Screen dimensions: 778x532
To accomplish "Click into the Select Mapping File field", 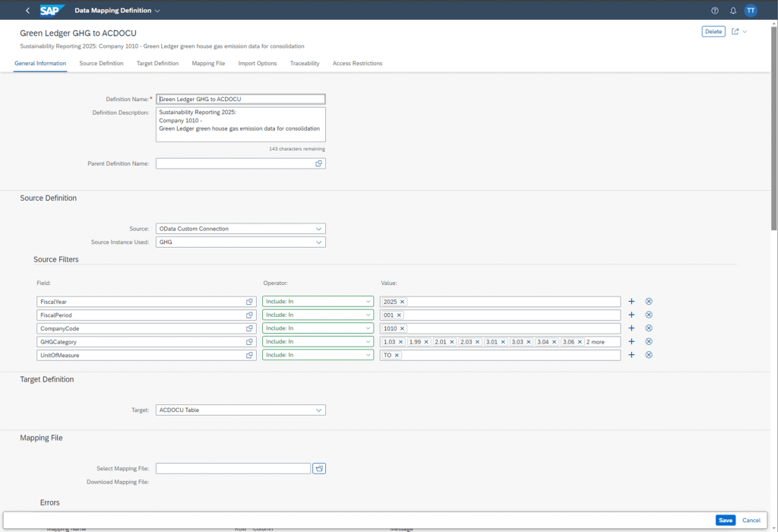I will [233, 468].
